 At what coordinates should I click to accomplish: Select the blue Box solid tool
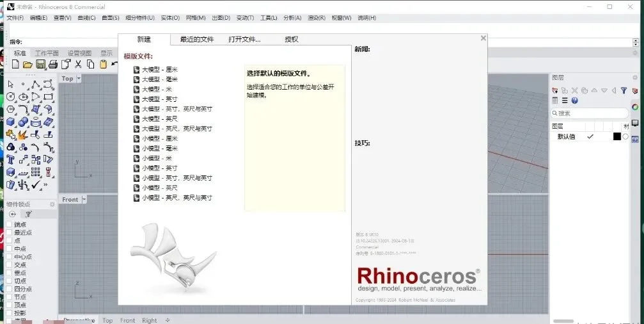(x=11, y=122)
